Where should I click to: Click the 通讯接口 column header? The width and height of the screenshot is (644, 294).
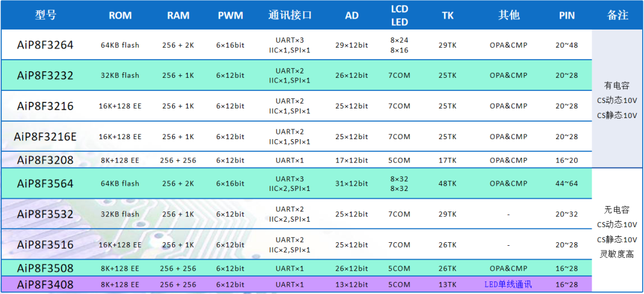[x=290, y=16]
